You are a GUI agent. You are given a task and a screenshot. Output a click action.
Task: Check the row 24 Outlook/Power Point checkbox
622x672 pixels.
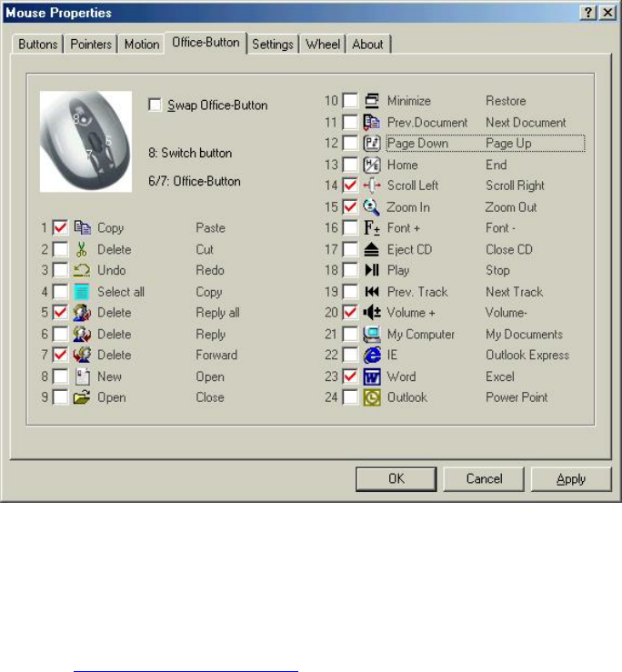tap(350, 397)
